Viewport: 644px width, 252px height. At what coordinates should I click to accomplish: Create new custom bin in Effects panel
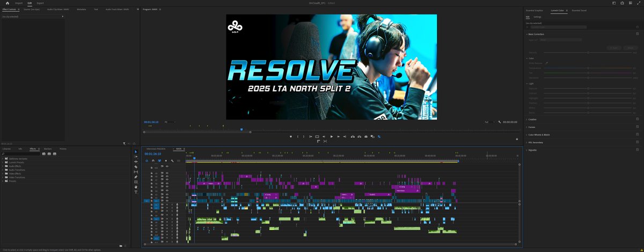[121, 246]
